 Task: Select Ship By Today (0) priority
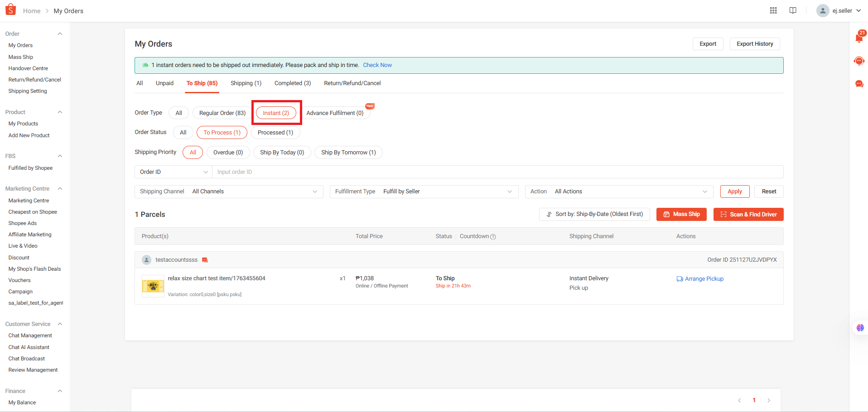pyautogui.click(x=282, y=153)
